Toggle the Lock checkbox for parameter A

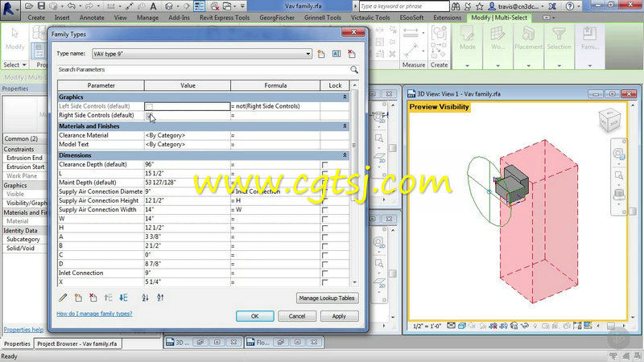(x=325, y=237)
